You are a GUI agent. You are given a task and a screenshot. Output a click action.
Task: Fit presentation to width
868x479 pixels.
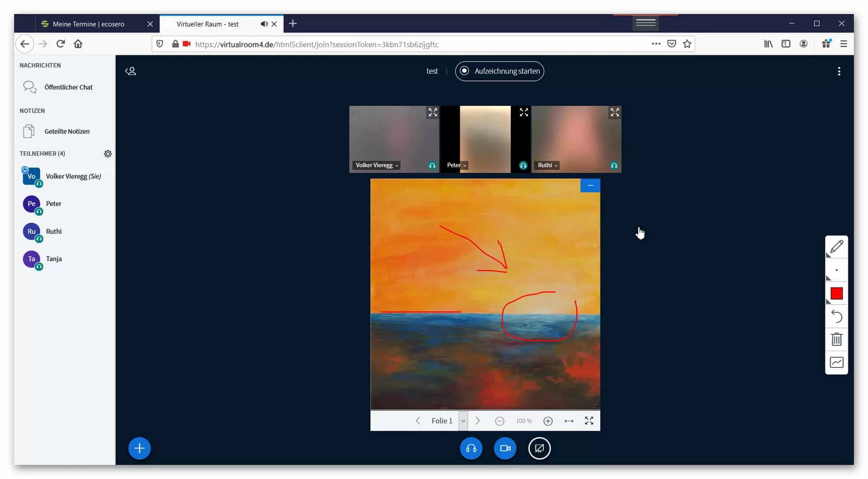click(x=569, y=421)
